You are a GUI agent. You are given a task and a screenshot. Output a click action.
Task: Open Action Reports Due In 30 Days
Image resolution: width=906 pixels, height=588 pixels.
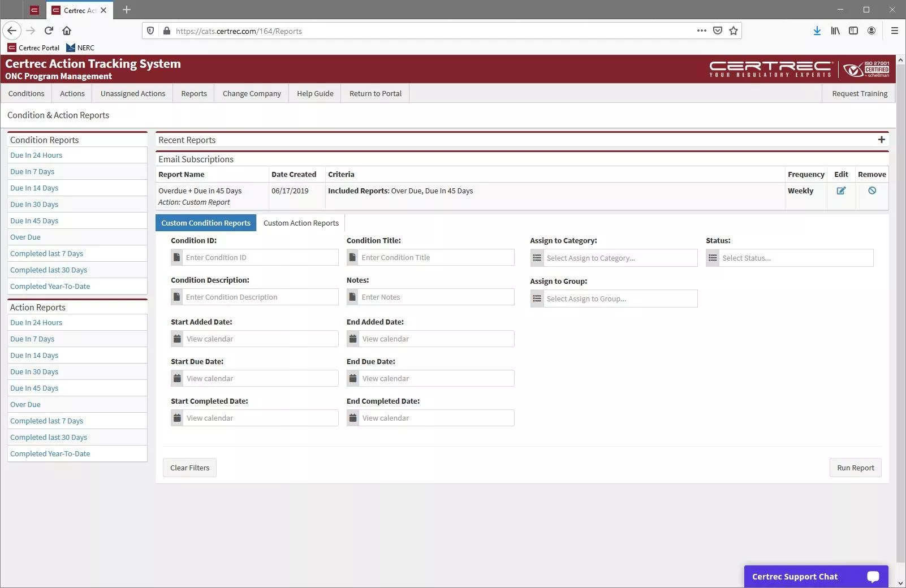point(34,371)
